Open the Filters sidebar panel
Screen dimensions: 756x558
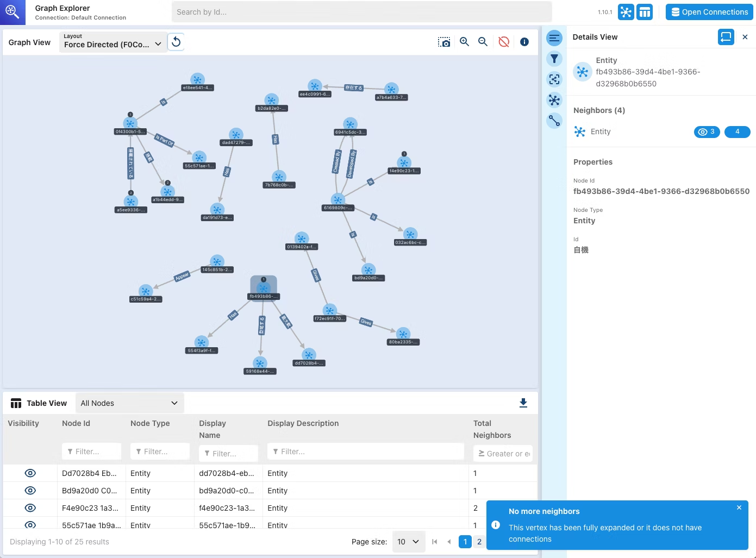point(554,59)
